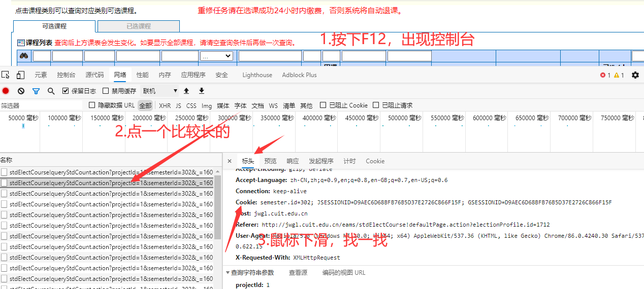
Task: Open the 预览 request detail tab
Action: pos(271,161)
